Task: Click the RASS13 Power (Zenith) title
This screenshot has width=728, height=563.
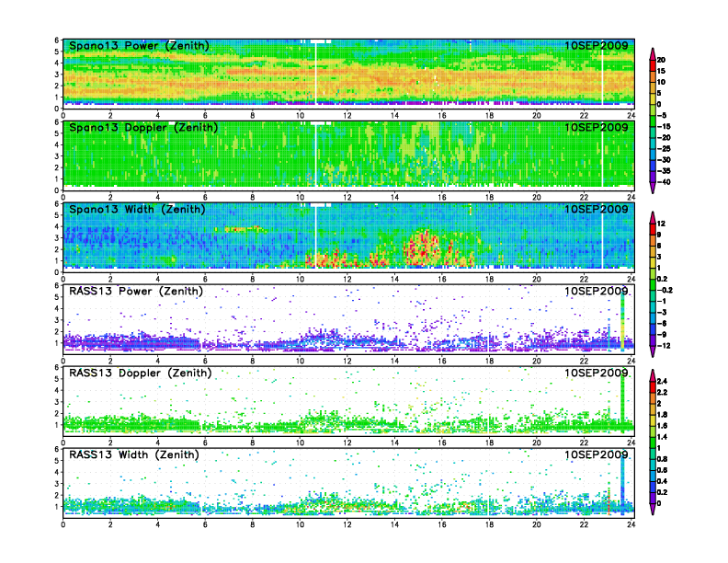Action: [x=136, y=292]
